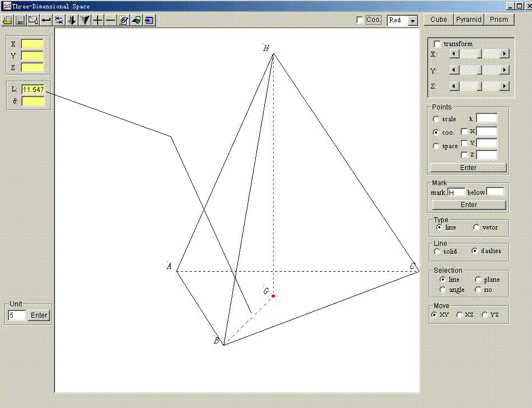Select XZ move plane radio
The image size is (532, 408).
[x=460, y=315]
